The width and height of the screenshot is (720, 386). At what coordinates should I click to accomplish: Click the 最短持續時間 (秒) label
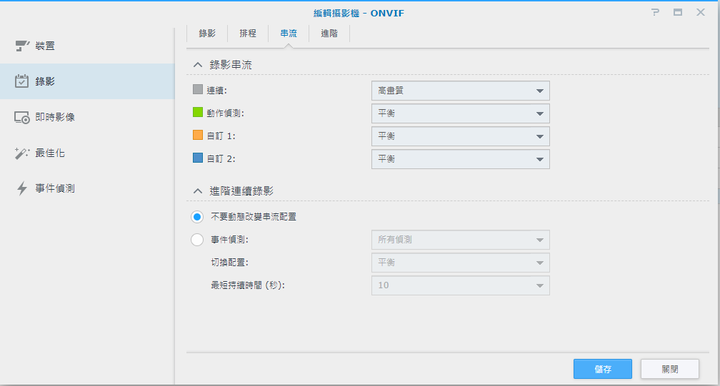[248, 285]
